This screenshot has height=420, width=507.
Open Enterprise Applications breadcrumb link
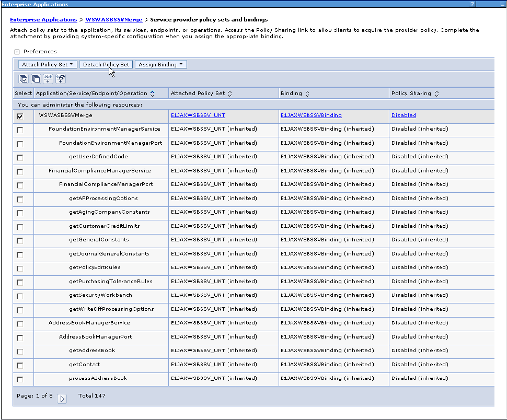[43, 20]
